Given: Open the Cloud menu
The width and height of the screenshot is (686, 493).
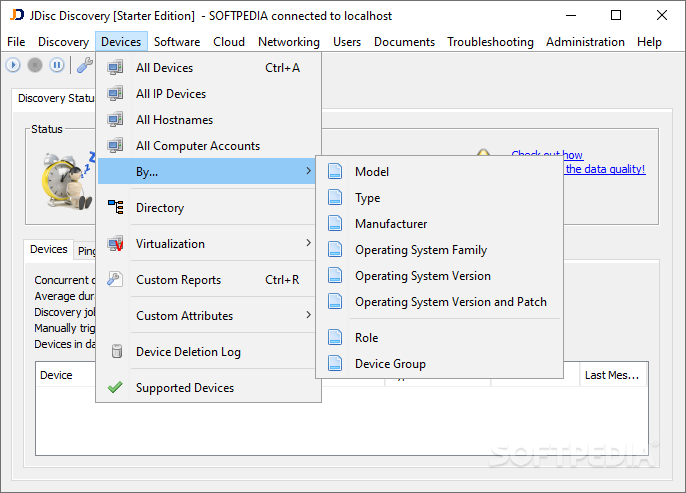Looking at the screenshot, I should point(229,42).
